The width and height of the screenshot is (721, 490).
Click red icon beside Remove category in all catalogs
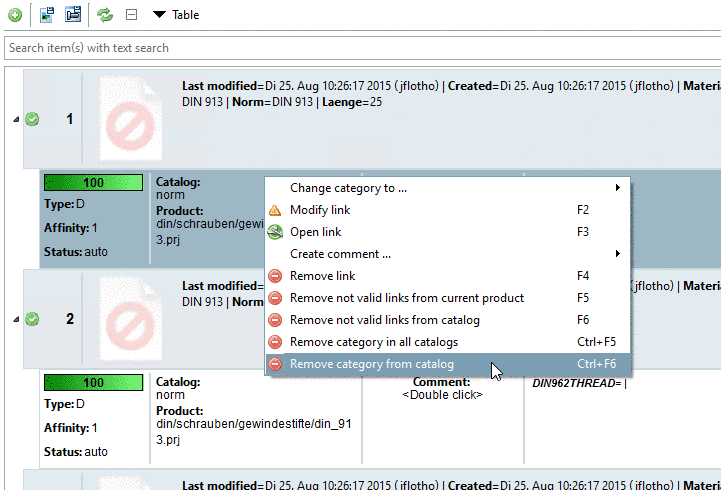tap(275, 342)
